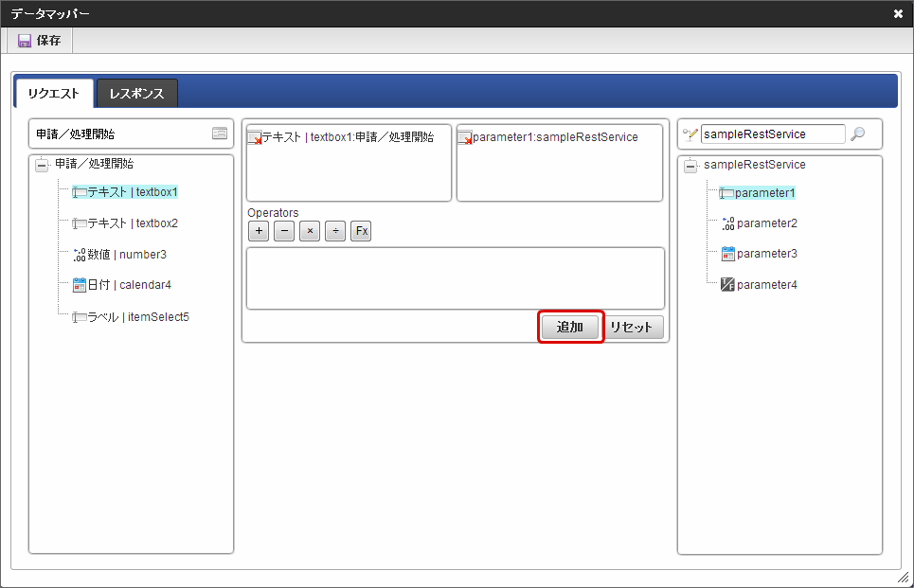Click the parameter1:sampleRestService target box
The height and width of the screenshot is (588, 914).
[x=559, y=163]
